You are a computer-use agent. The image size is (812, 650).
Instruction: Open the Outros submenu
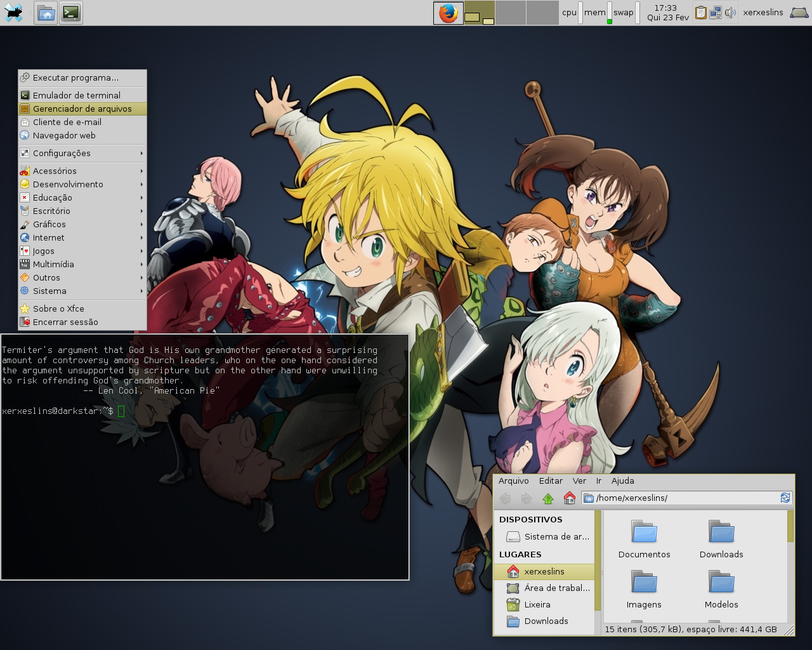click(82, 277)
